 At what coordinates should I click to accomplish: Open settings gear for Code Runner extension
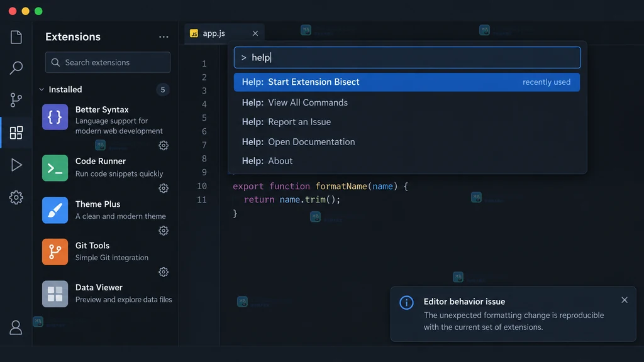pyautogui.click(x=164, y=188)
